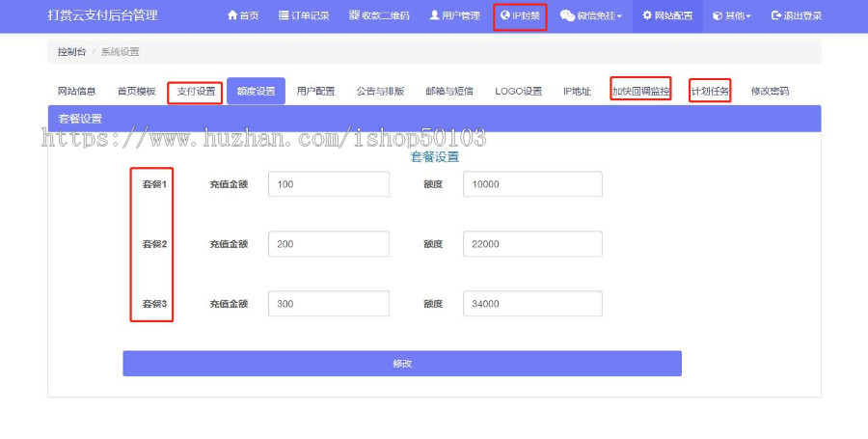This screenshot has height=439, width=868.
Task: Switch to the 修改密码 tab
Action: pos(770,92)
